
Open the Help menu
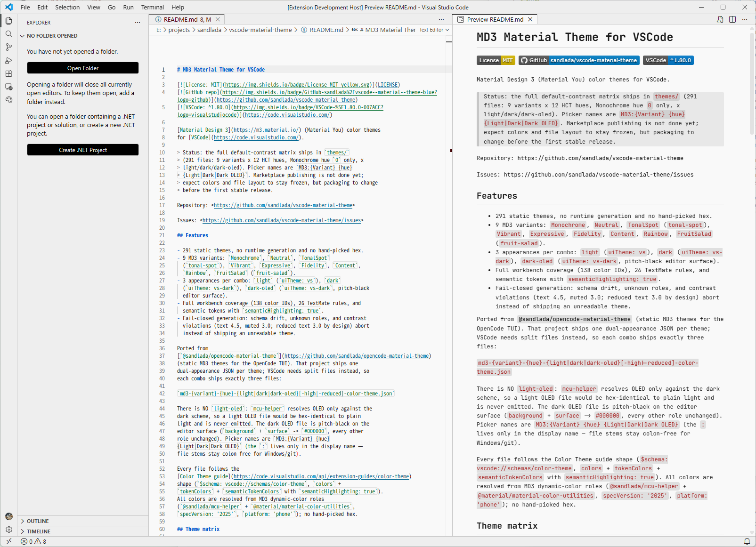(178, 7)
